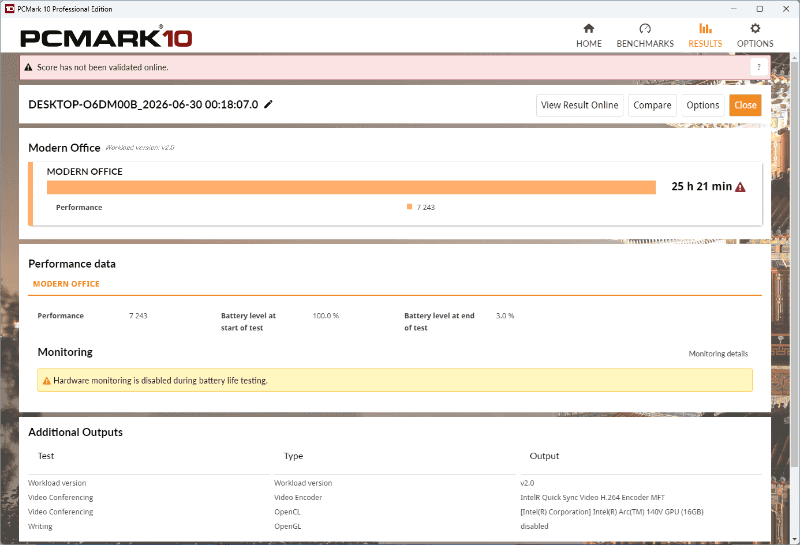Image resolution: width=800 pixels, height=545 pixels.
Task: Click the Workload version type cell
Action: click(x=303, y=483)
